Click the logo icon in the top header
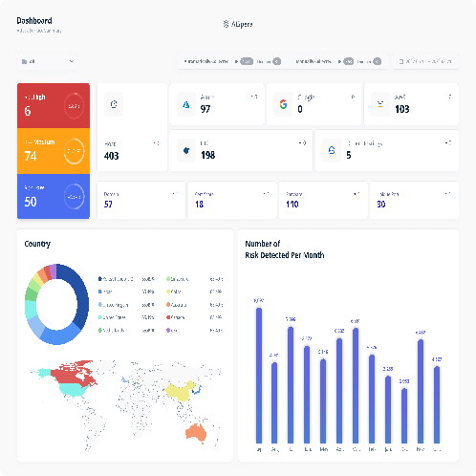 [x=226, y=24]
